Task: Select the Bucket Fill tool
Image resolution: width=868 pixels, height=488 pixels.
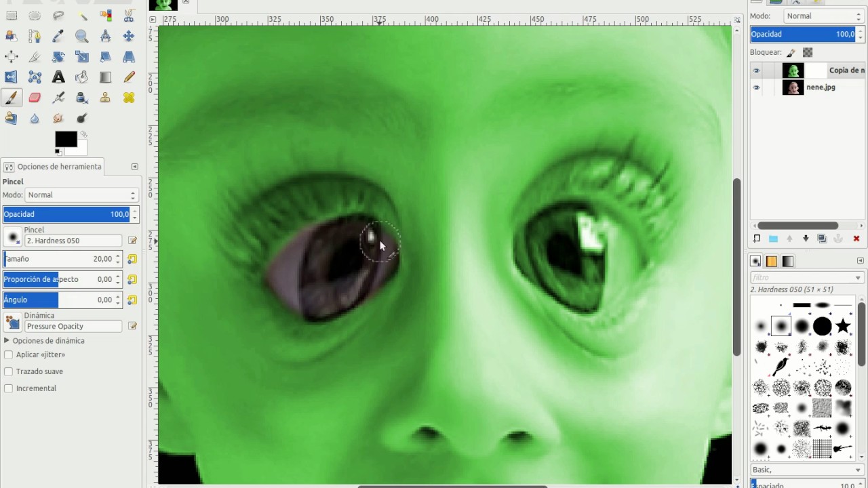Action: coord(82,77)
